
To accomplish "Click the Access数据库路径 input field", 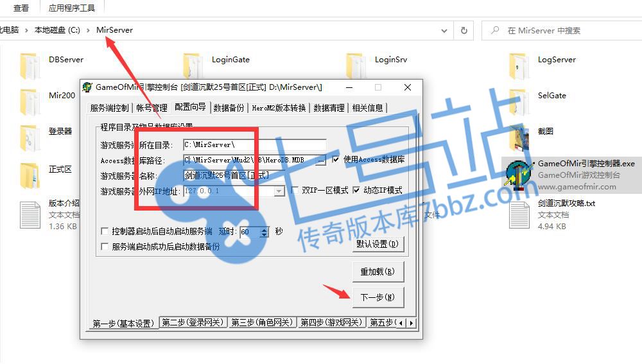I will pyautogui.click(x=249, y=160).
